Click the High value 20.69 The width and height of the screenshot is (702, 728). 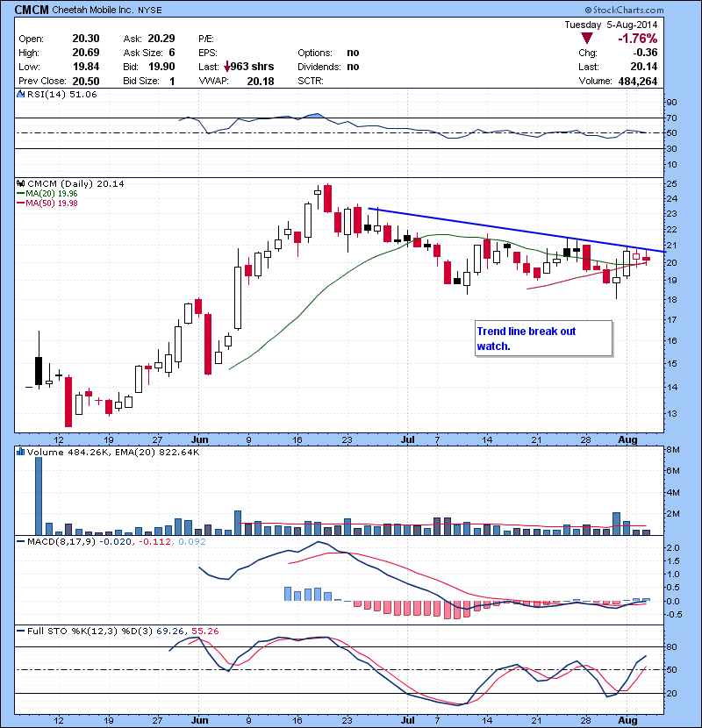[x=86, y=53]
